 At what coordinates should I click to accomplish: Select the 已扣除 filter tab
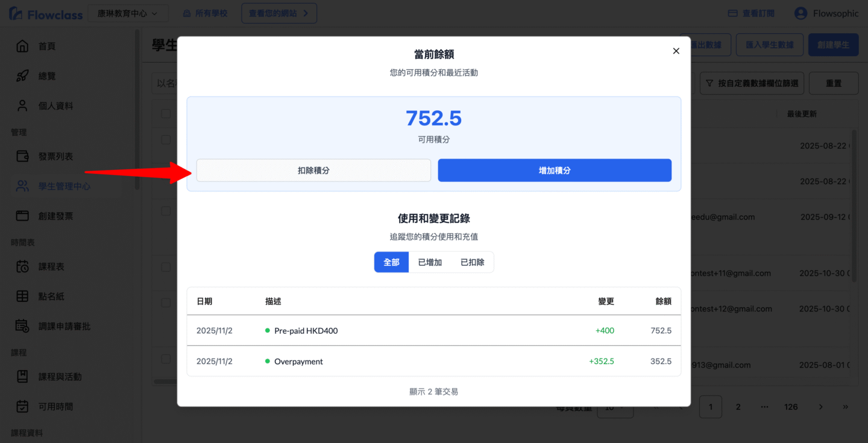(x=472, y=262)
